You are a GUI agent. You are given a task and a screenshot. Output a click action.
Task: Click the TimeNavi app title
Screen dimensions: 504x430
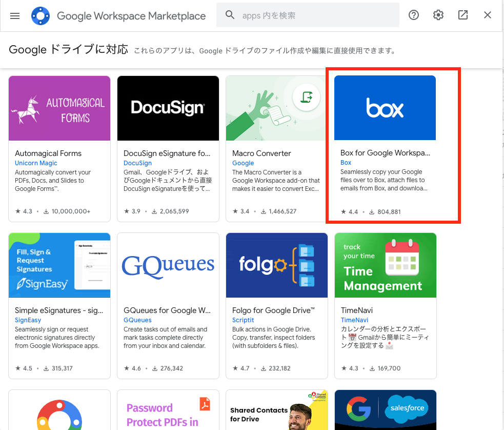click(x=357, y=310)
